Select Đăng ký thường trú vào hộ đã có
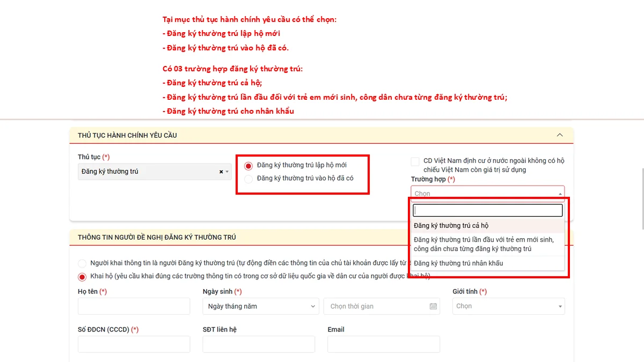Image resolution: width=644 pixels, height=362 pixels. (248, 179)
